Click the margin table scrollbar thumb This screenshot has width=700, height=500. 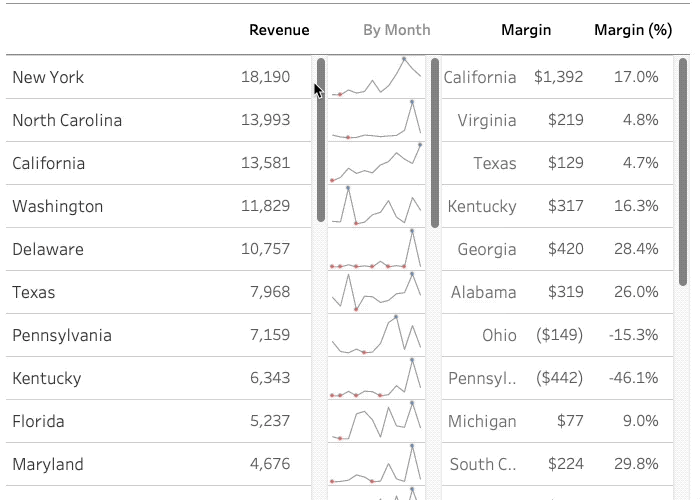pos(683,172)
